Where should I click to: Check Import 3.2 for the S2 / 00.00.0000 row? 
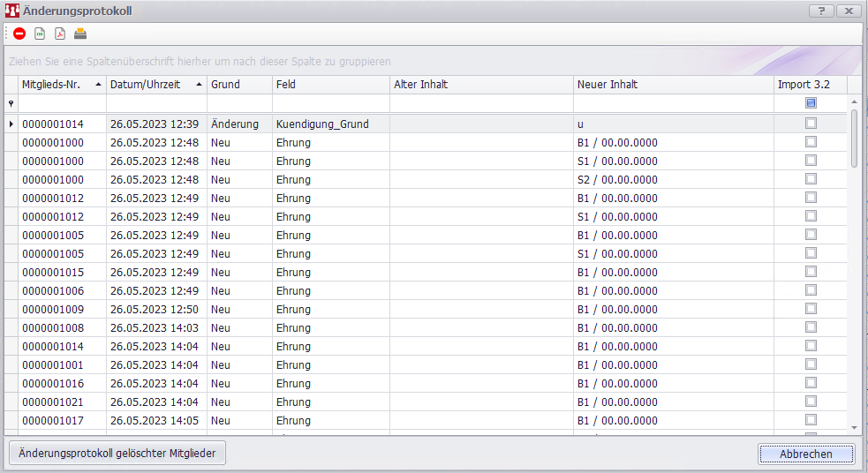(x=811, y=179)
